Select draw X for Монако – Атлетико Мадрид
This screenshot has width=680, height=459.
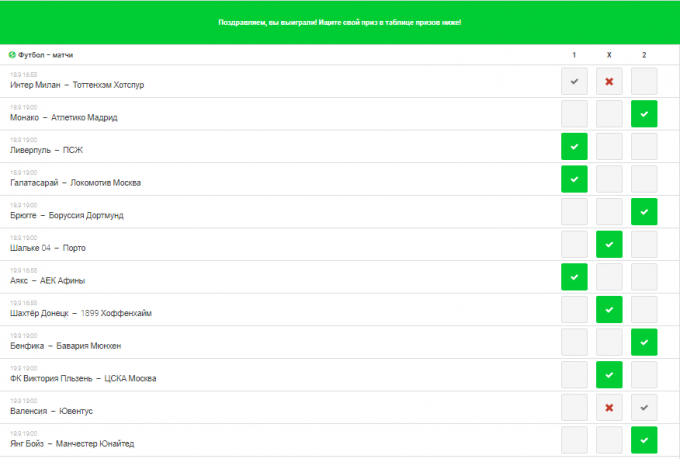coord(609,114)
